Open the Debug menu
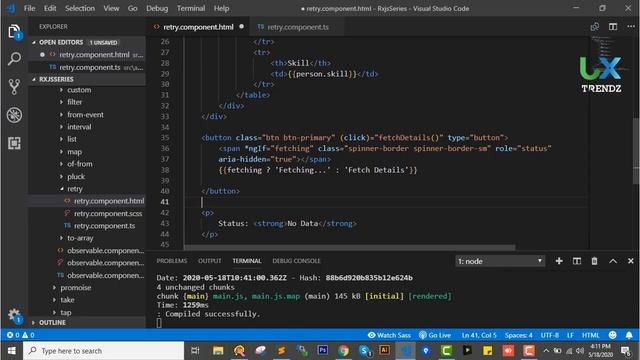The image size is (640, 360). click(157, 8)
